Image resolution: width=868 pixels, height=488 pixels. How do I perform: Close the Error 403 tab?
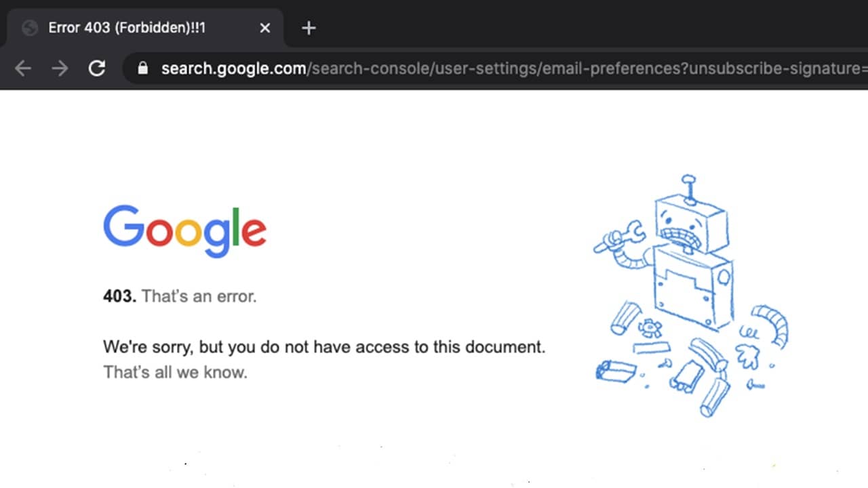coord(264,28)
